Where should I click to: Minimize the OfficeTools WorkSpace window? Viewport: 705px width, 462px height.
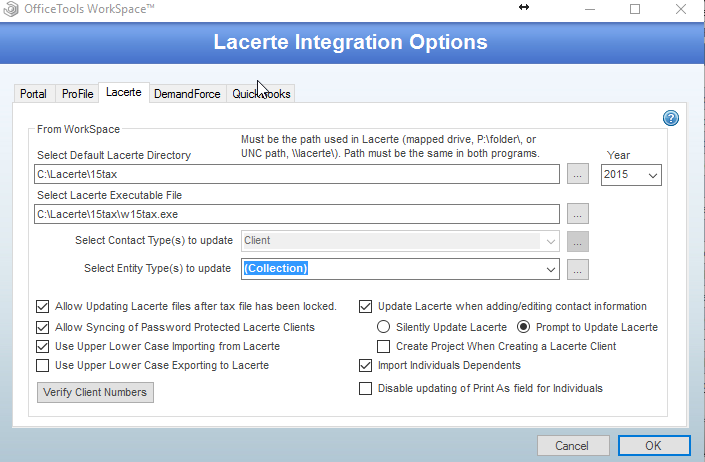pos(590,9)
